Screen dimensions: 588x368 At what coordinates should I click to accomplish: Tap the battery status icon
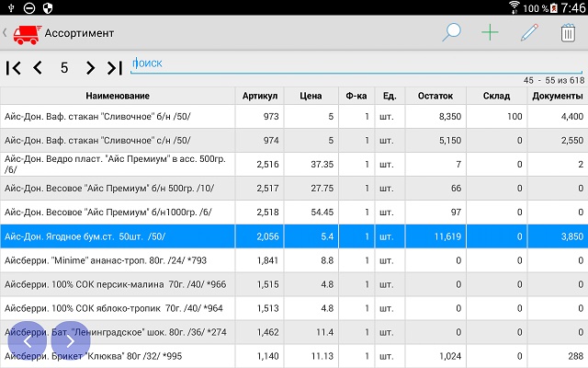click(x=554, y=8)
